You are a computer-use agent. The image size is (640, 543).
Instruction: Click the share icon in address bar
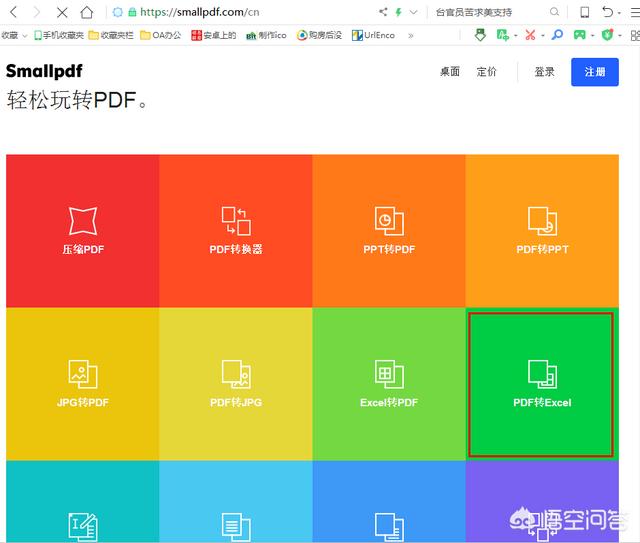tap(383, 12)
